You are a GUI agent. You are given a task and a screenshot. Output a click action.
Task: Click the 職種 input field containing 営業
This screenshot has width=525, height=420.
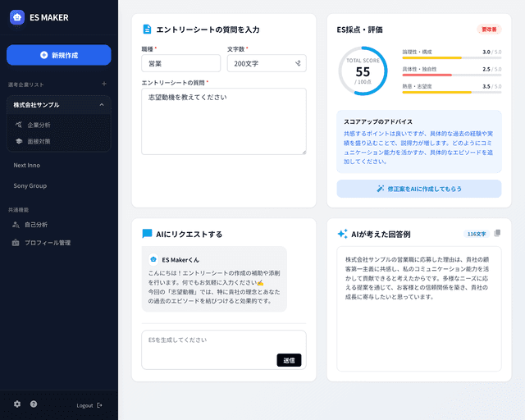tap(180, 63)
